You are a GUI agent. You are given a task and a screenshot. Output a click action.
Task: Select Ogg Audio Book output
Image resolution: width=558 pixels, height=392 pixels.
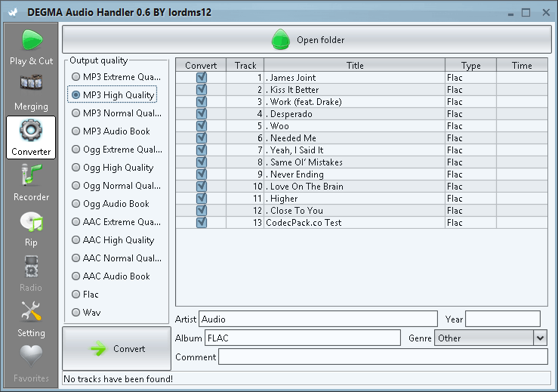[110, 204]
